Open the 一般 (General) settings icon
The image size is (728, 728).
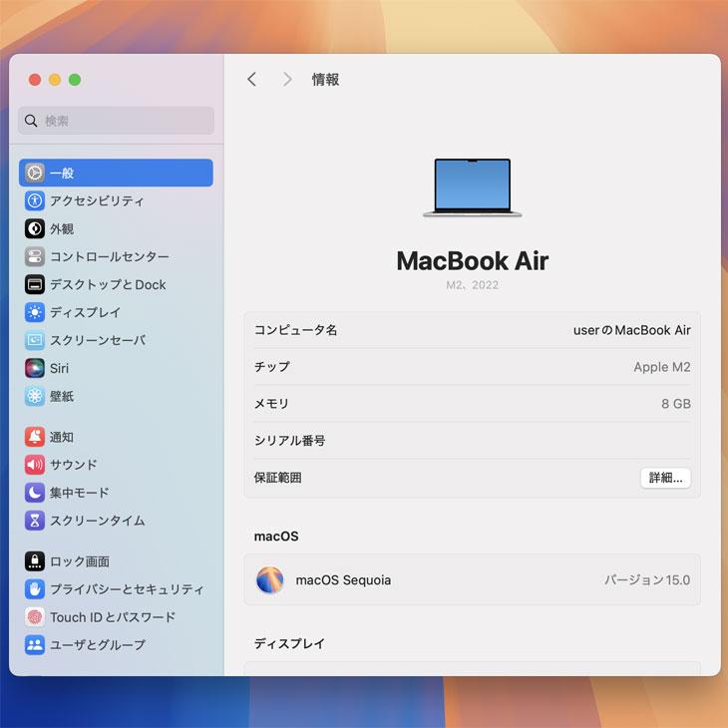pos(35,173)
